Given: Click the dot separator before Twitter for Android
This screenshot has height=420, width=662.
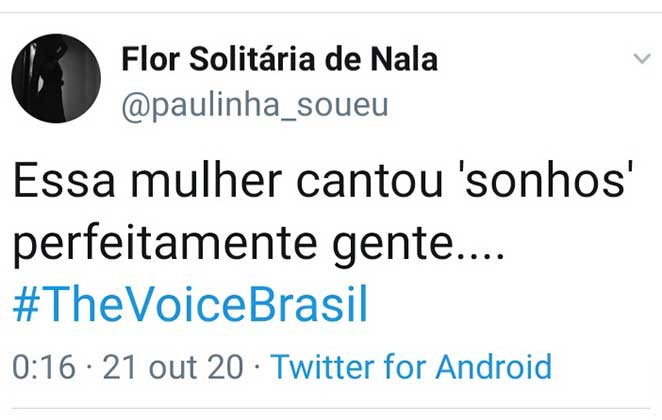Looking at the screenshot, I should (x=257, y=367).
